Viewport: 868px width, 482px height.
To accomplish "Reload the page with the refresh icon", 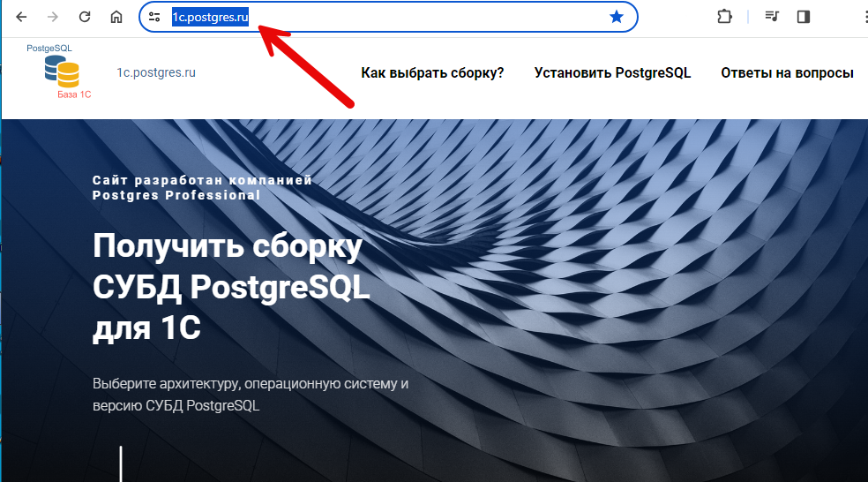I will (84, 17).
